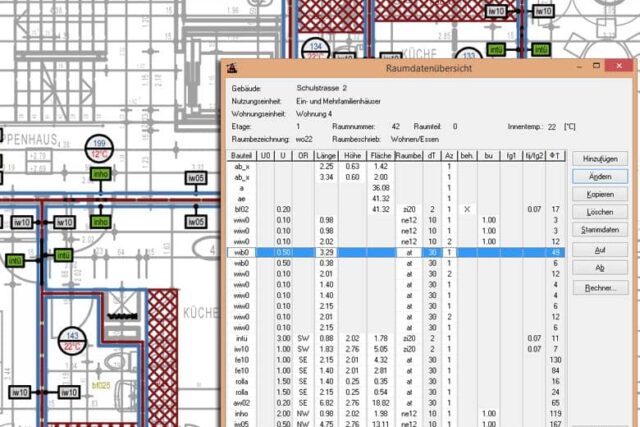Select green inho node directly below marker 199
640x427 pixels.
coord(100,174)
